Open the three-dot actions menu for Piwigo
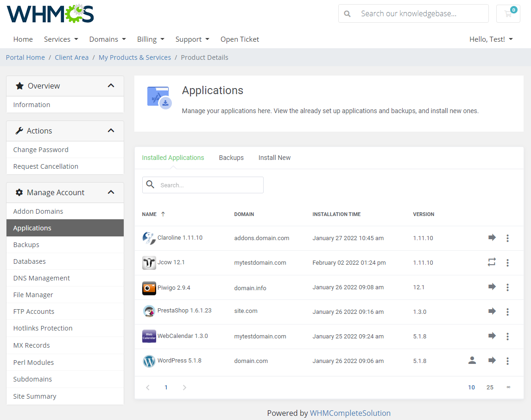 (x=507, y=287)
